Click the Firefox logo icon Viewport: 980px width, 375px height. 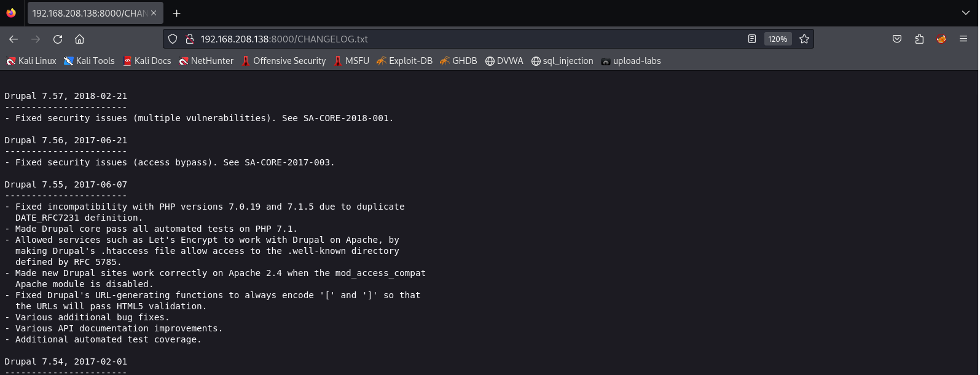coord(11,13)
